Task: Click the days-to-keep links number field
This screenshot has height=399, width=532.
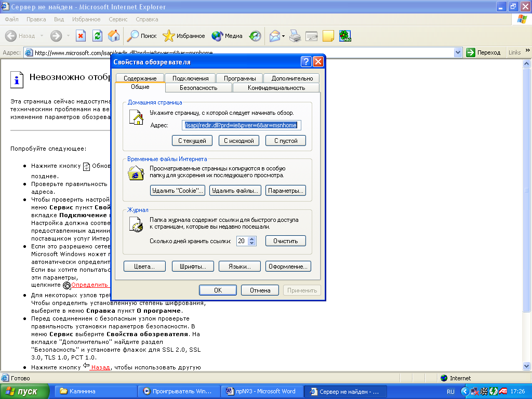Action: click(x=242, y=241)
